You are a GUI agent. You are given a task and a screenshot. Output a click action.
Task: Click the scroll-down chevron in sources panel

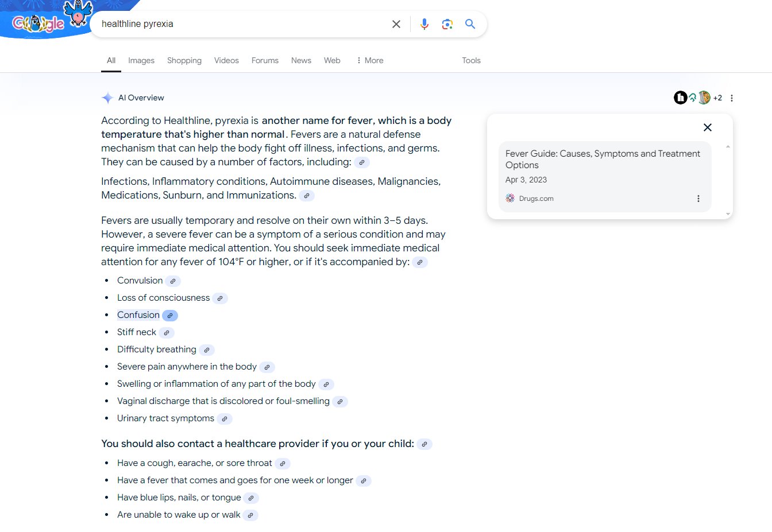727,212
